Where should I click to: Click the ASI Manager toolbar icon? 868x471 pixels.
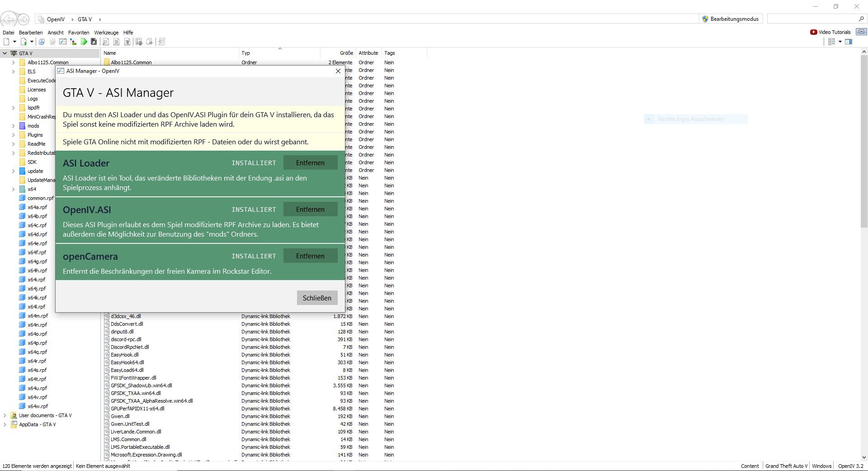[63, 42]
